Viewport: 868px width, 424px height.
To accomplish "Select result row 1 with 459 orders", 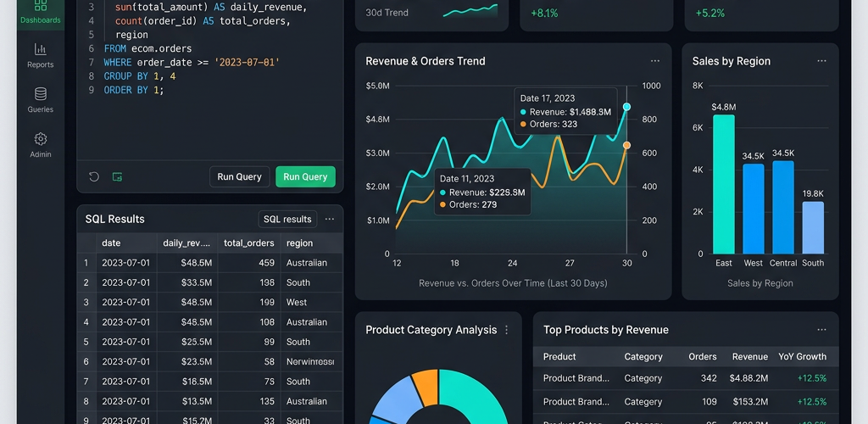I will [x=210, y=263].
